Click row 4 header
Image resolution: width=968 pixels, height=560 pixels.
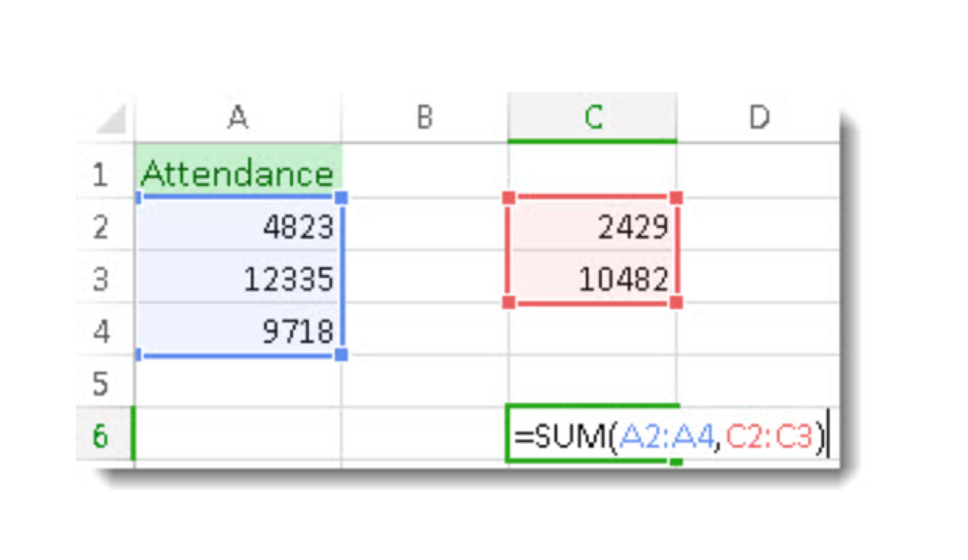coord(101,332)
